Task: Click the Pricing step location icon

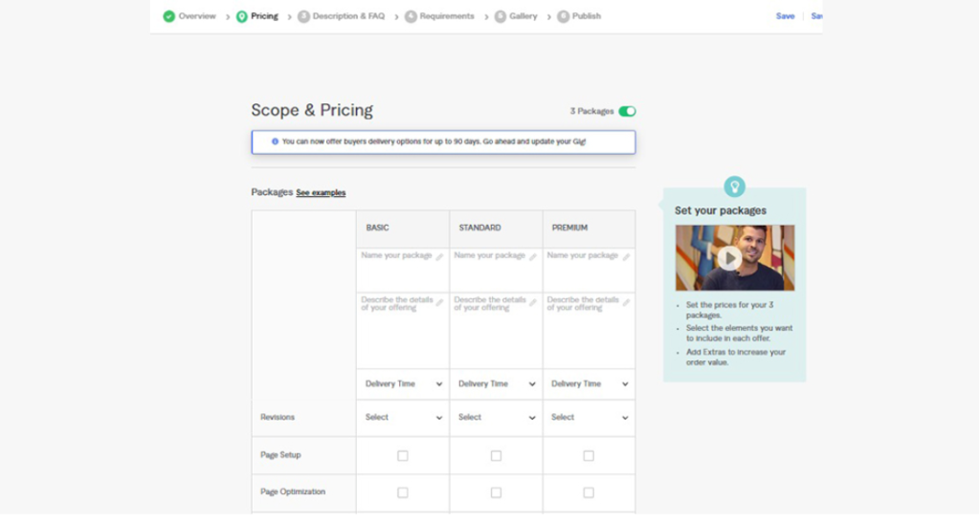Action: point(242,16)
